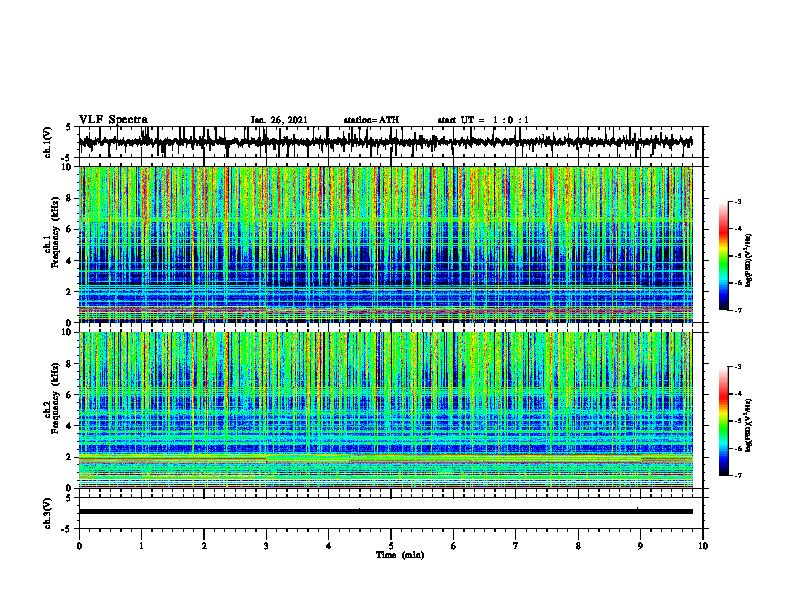Click the "station=ATH" label
This screenshot has width=792, height=612.
click(x=371, y=120)
